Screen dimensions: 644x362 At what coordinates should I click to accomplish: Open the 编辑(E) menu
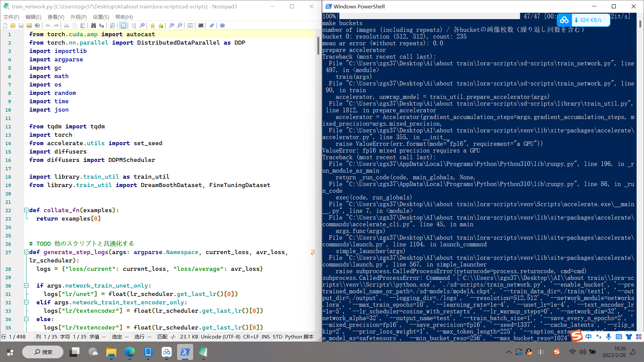coord(34,17)
